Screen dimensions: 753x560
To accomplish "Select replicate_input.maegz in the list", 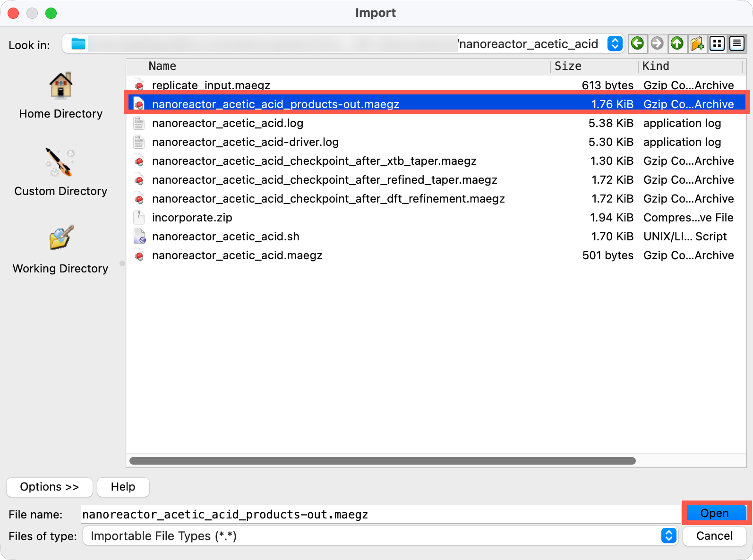I will point(211,85).
